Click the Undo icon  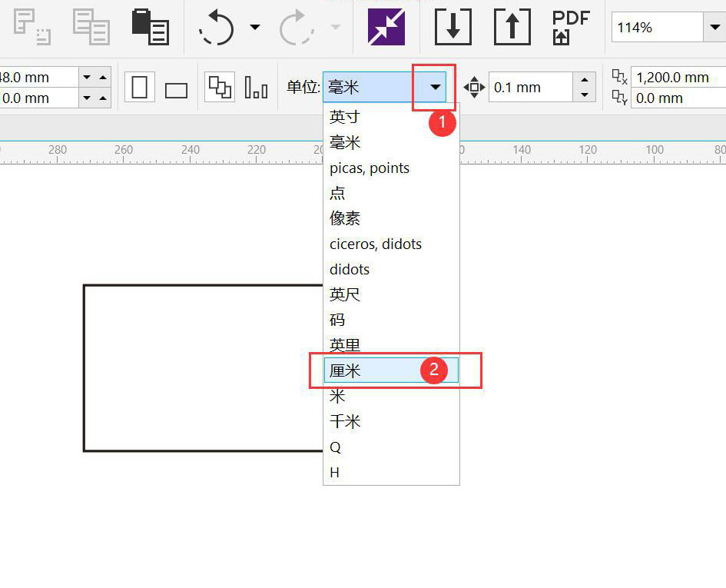point(214,27)
